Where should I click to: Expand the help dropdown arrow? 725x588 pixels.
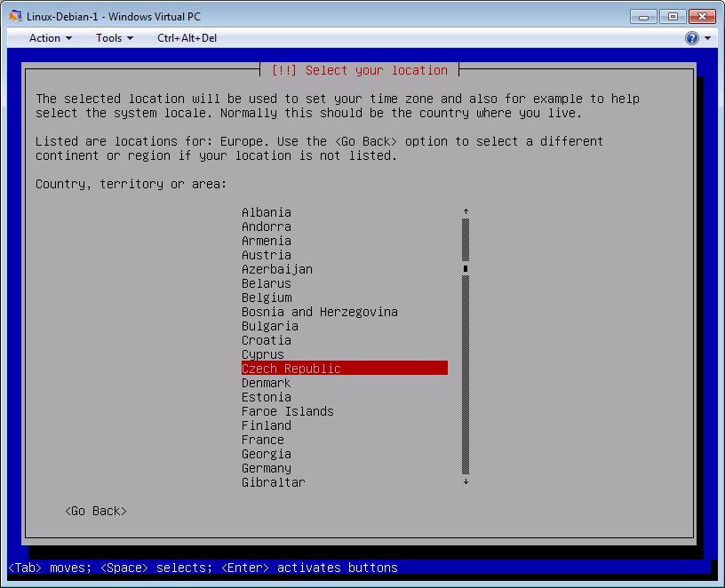(707, 38)
